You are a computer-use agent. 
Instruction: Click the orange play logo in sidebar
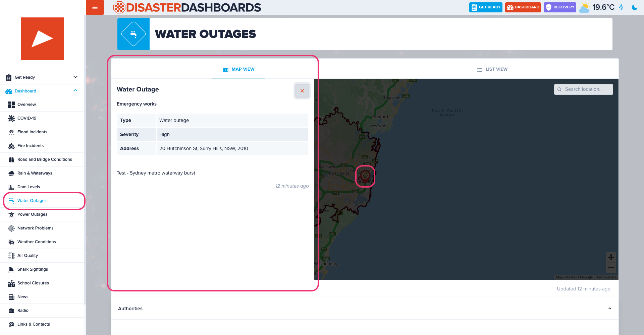(42, 39)
